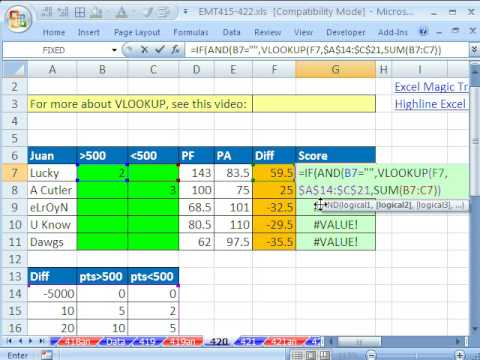Switch to Page Layout view button
Image resolution: width=480 pixels, height=360 pixels.
[x=311, y=355]
